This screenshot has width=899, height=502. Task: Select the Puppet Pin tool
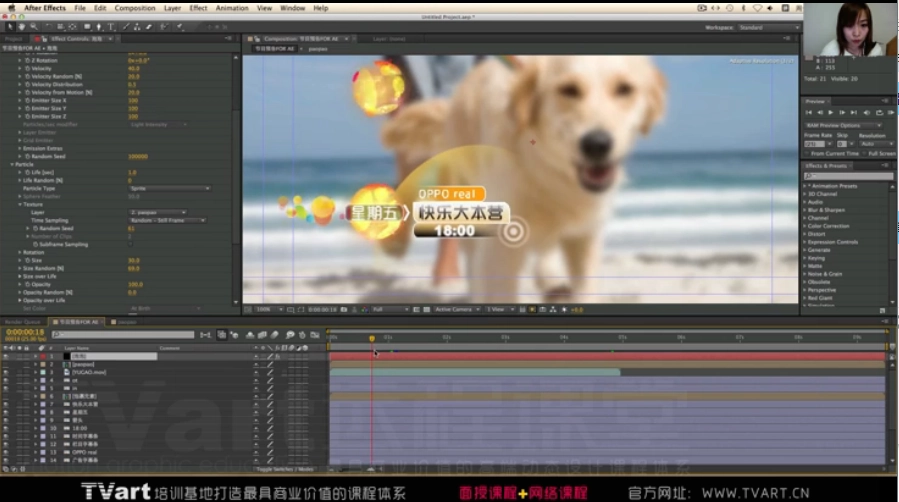pyautogui.click(x=180, y=27)
